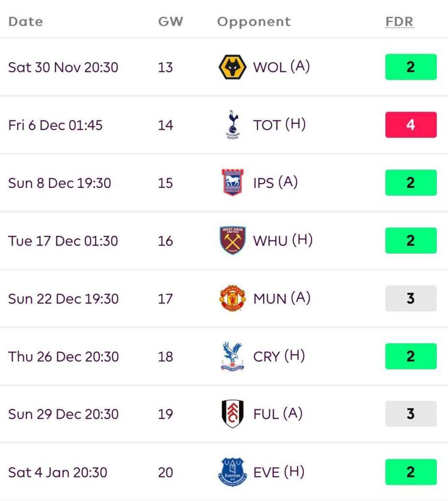Click the Date column header
This screenshot has width=448, height=501.
point(25,22)
